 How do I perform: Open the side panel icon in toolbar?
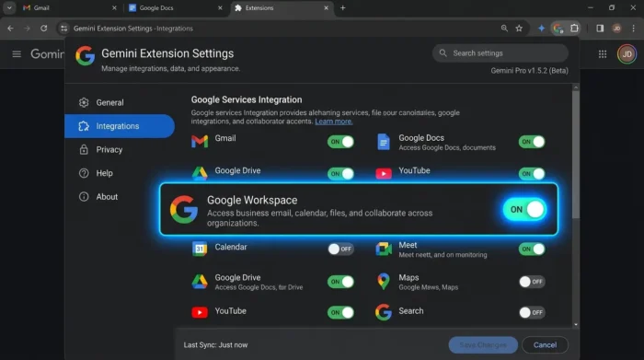pos(600,29)
